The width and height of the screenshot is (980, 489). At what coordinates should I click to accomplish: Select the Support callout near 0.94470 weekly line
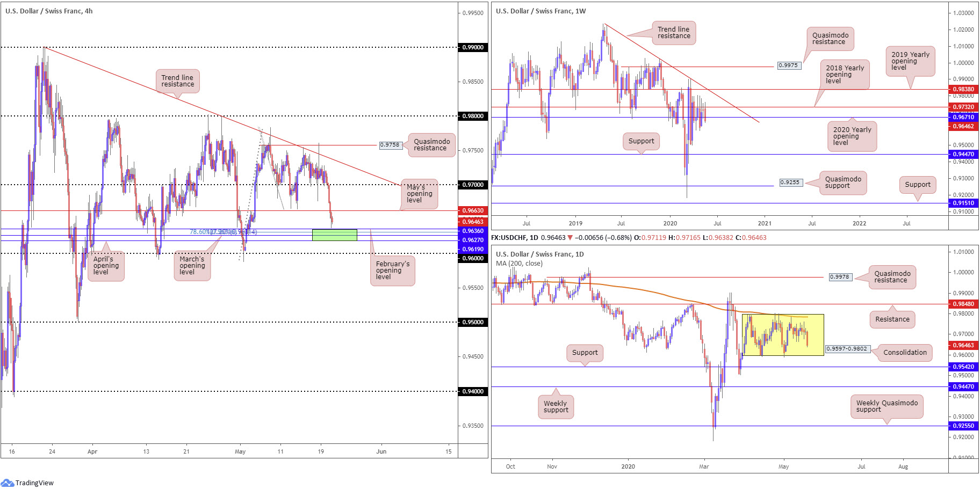click(641, 141)
